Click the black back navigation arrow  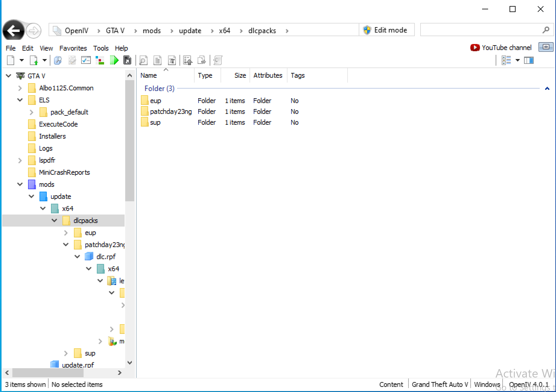[x=13, y=30]
